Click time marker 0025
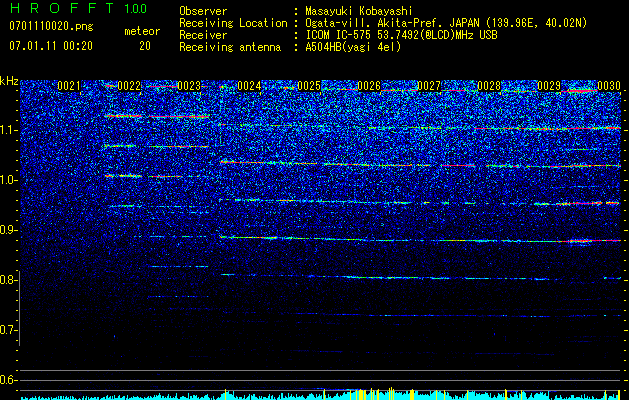 (x=309, y=86)
